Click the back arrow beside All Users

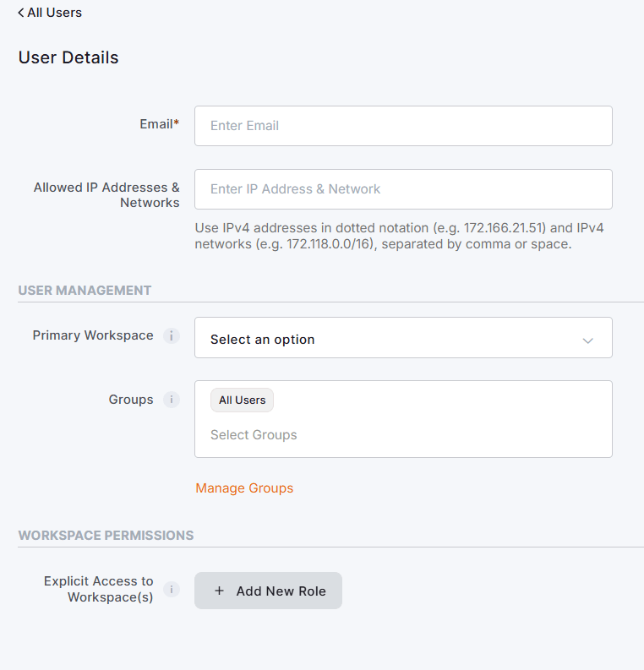[21, 13]
